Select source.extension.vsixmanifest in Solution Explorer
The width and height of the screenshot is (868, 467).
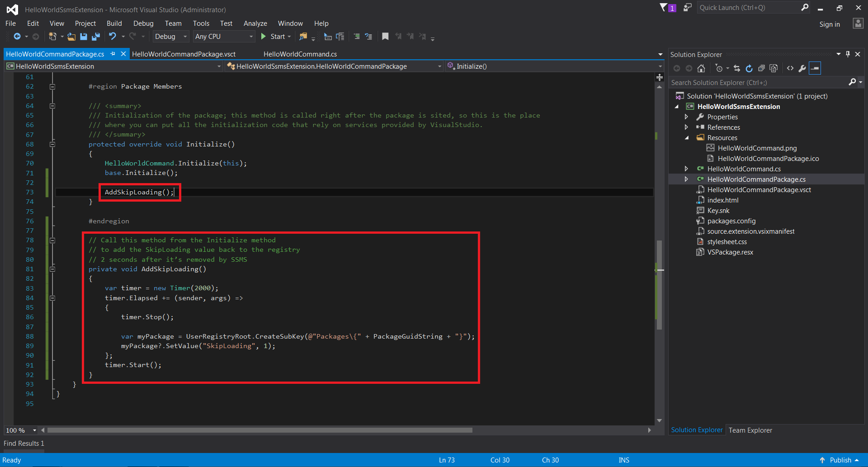click(750, 231)
